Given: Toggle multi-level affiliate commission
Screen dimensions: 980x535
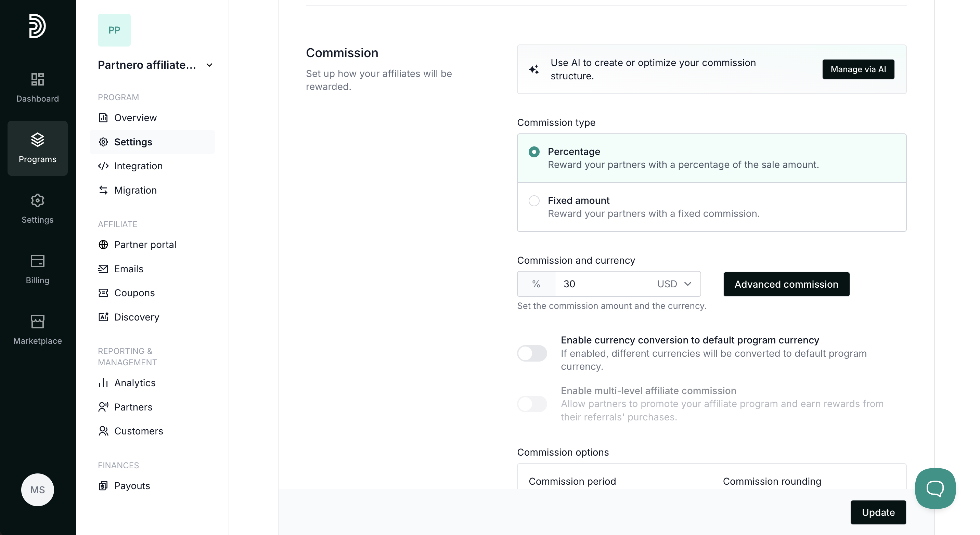Looking at the screenshot, I should 532,404.
